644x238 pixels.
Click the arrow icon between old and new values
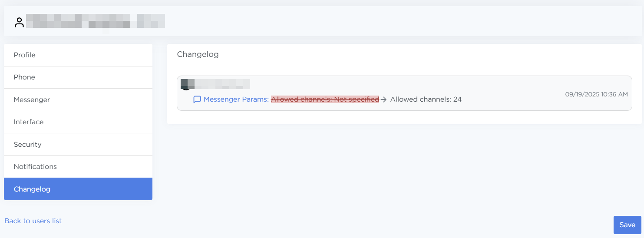(383, 99)
